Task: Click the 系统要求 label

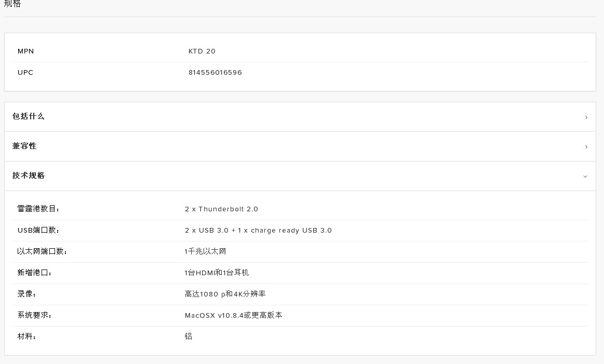Action: pyautogui.click(x=34, y=315)
